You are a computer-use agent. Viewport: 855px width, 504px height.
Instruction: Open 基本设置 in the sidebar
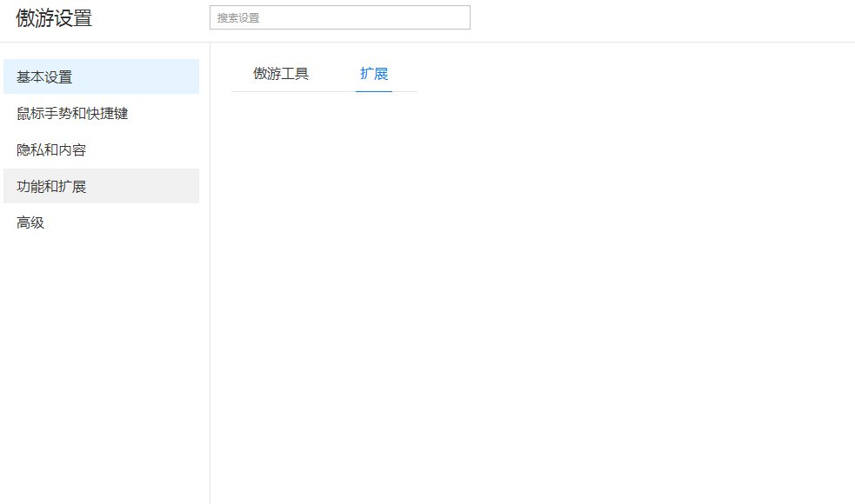tap(102, 76)
